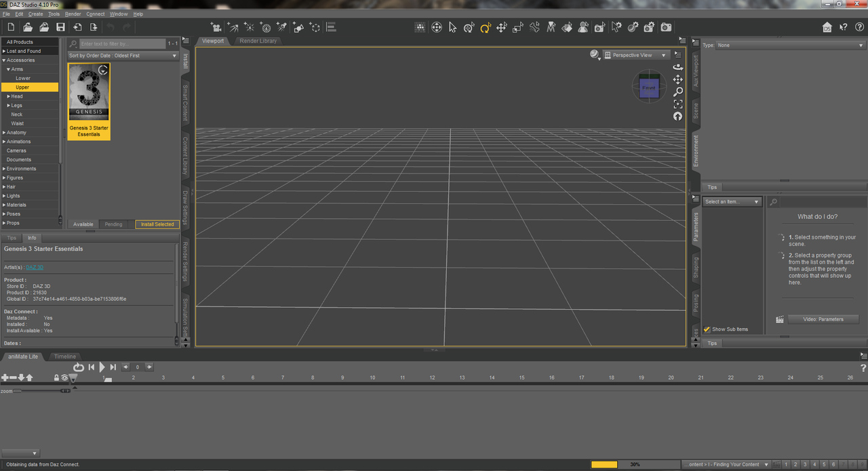Screen dimensions: 868x471
Task: Open the Window menu
Action: coord(119,14)
